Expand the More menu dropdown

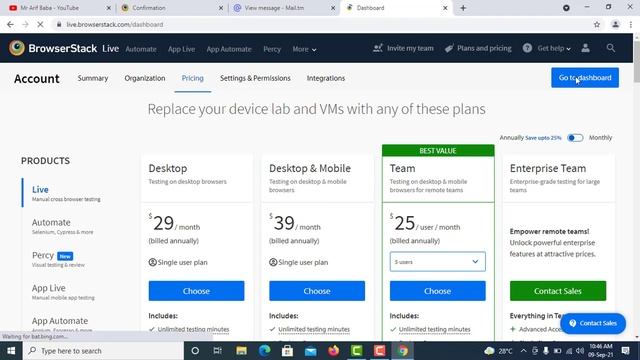304,49
